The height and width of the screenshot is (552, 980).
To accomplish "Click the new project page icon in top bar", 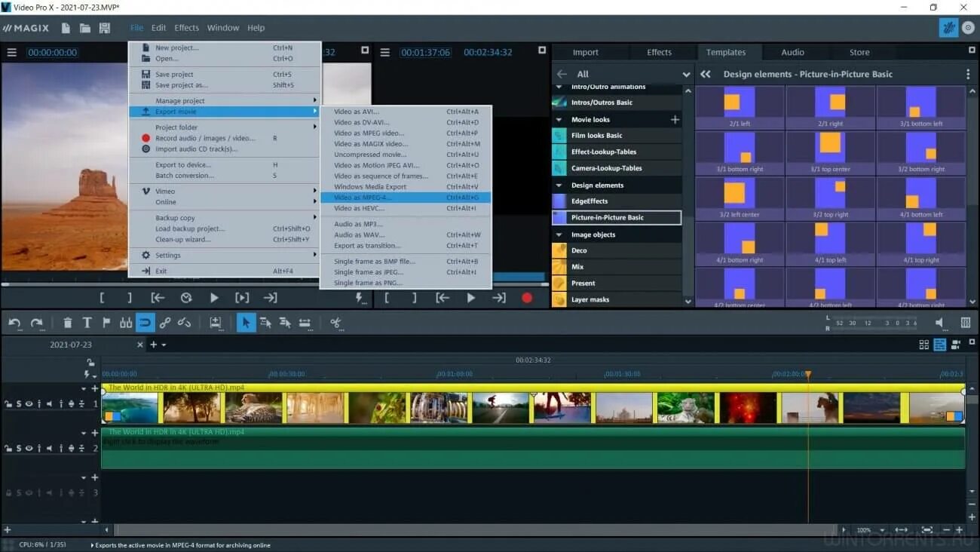I will 66,28.
